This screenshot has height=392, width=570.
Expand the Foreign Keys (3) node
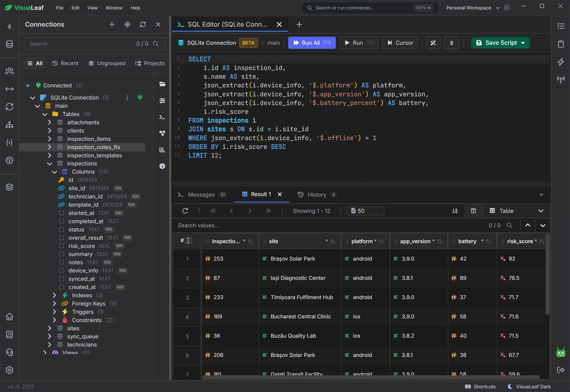point(54,303)
